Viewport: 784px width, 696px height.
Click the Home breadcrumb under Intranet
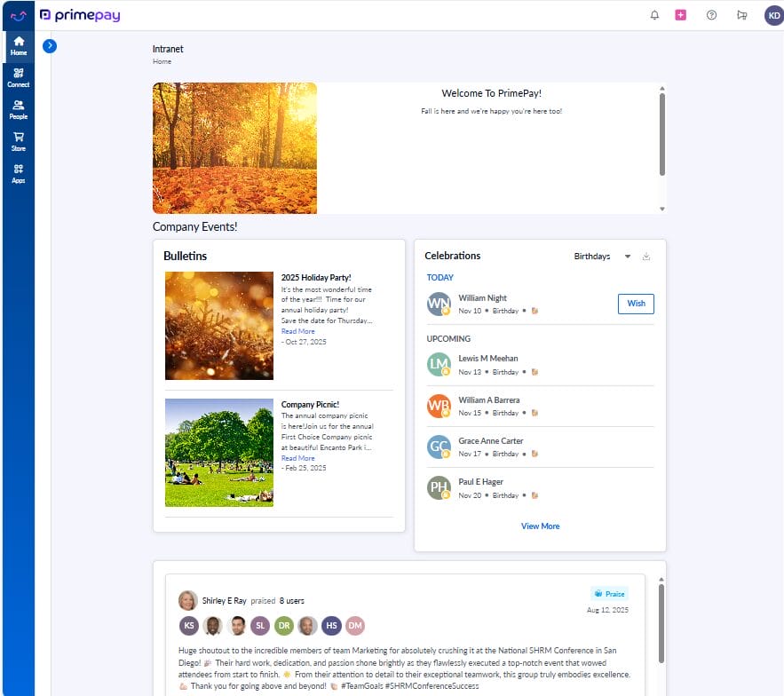click(x=162, y=61)
